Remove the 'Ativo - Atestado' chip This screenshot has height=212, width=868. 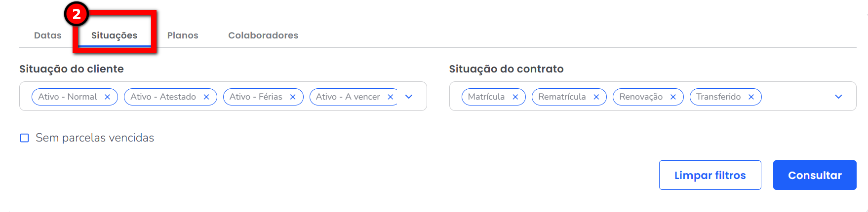pos(206,97)
